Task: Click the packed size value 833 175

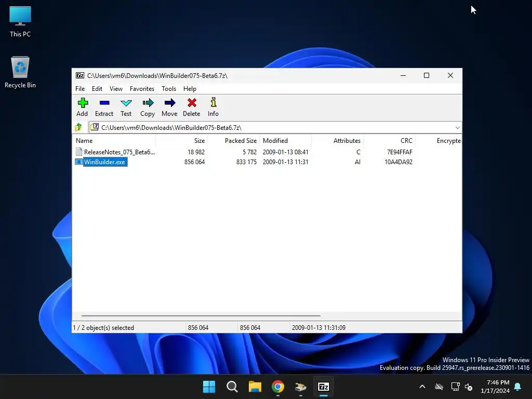Action: pyautogui.click(x=246, y=162)
